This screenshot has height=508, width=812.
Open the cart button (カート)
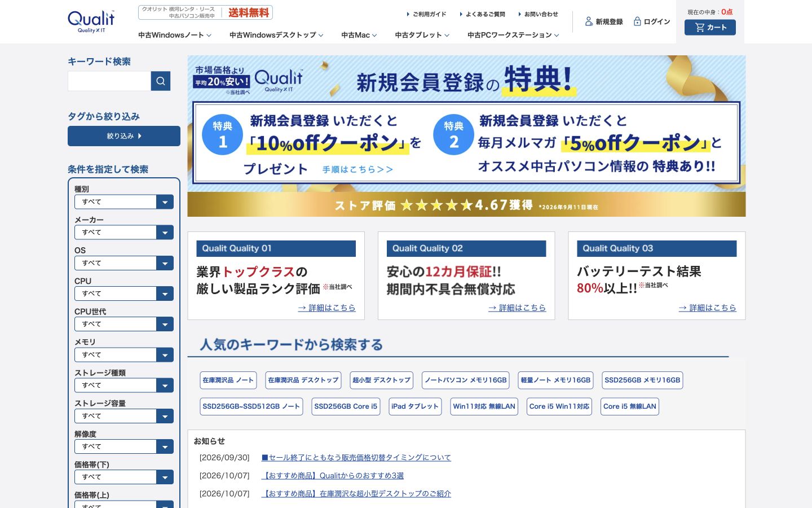(x=710, y=27)
